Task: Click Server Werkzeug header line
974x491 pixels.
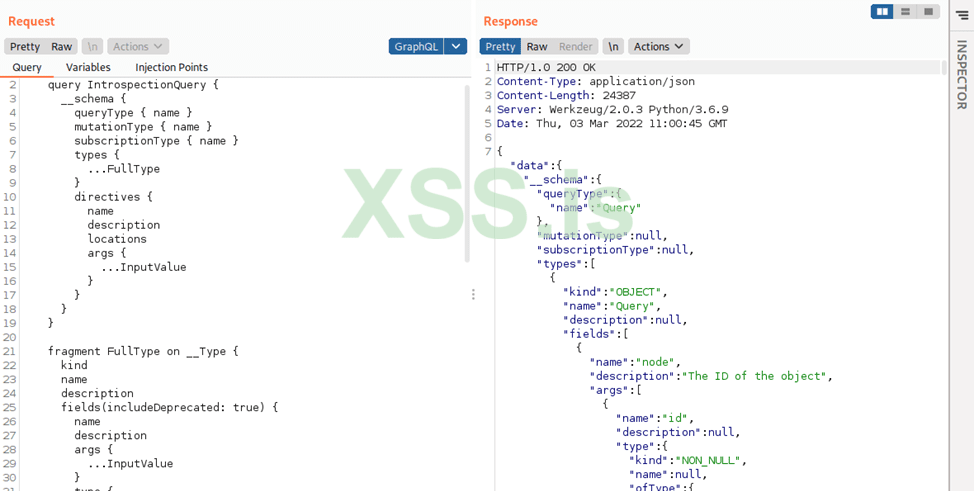Action: tap(612, 109)
